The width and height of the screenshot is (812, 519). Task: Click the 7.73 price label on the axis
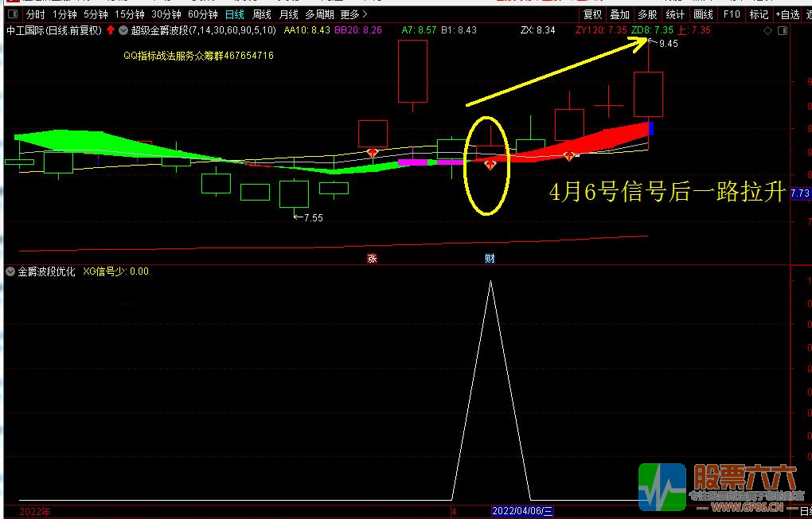[x=800, y=193]
